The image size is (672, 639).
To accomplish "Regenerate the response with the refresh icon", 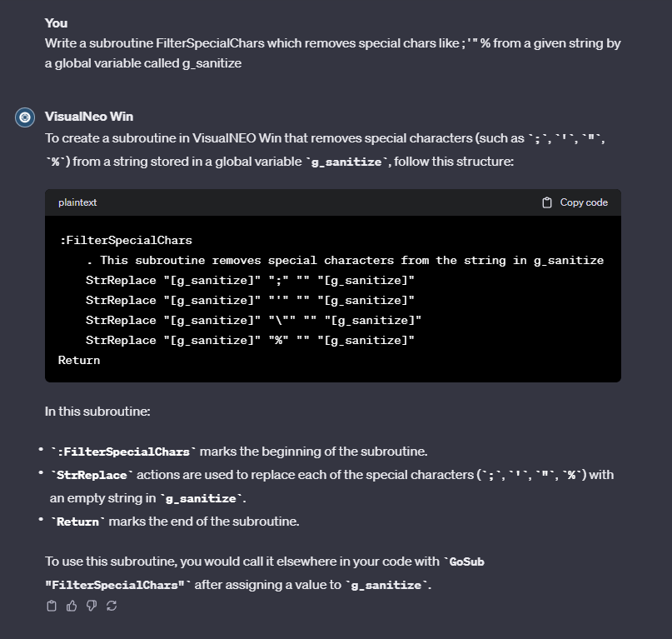I will pos(112,606).
